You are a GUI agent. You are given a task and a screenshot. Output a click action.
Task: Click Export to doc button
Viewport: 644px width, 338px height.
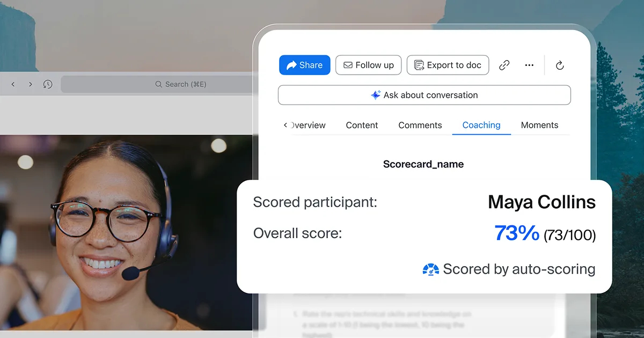coord(448,65)
